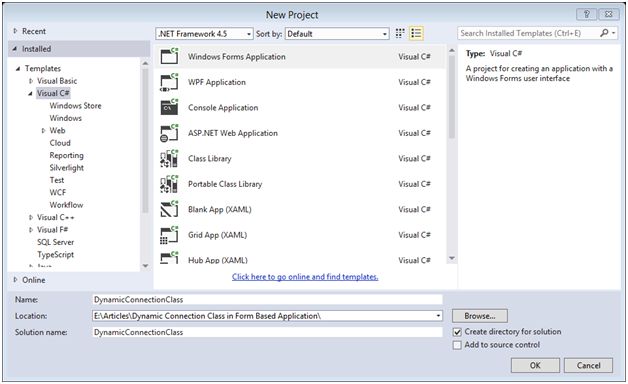Select the Hub App (XAML) template icon
Image resolution: width=628 pixels, height=384 pixels.
[x=169, y=257]
